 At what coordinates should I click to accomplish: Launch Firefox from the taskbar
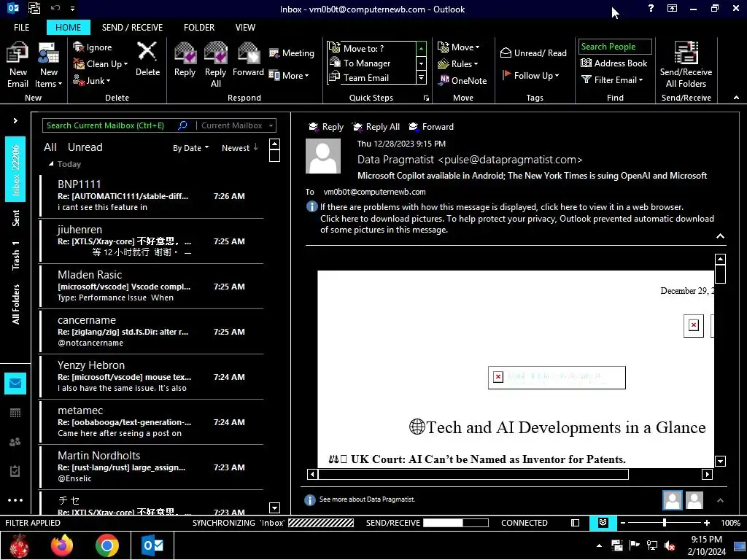(x=62, y=545)
